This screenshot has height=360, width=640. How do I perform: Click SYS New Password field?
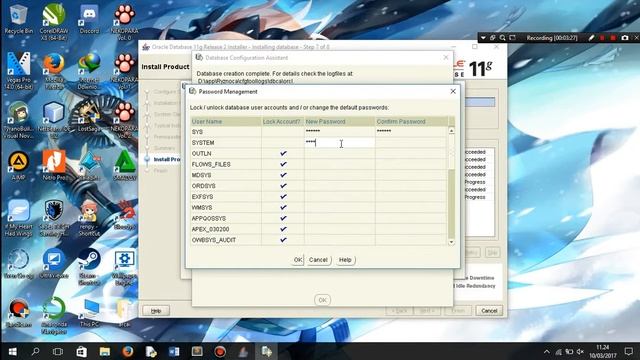[340, 132]
